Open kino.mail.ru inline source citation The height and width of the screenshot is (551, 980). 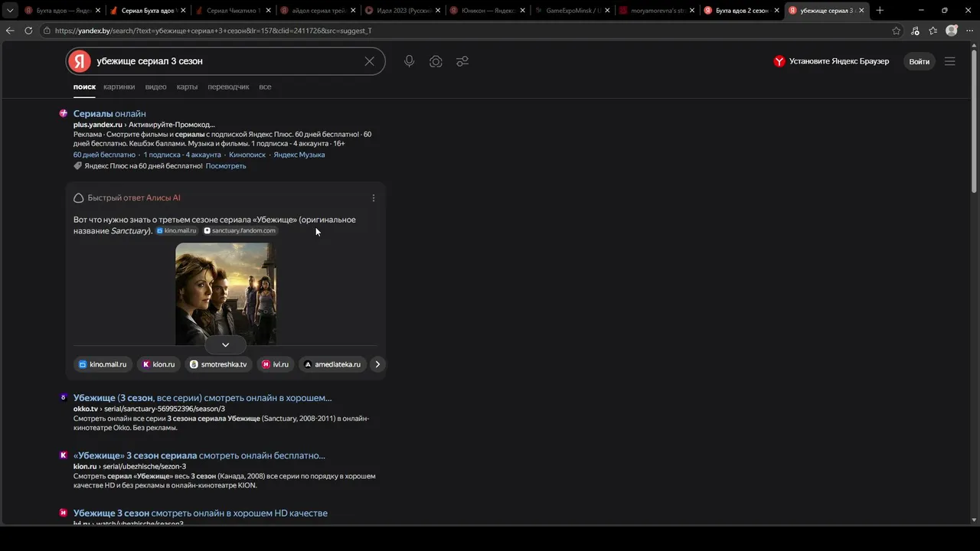coord(177,230)
